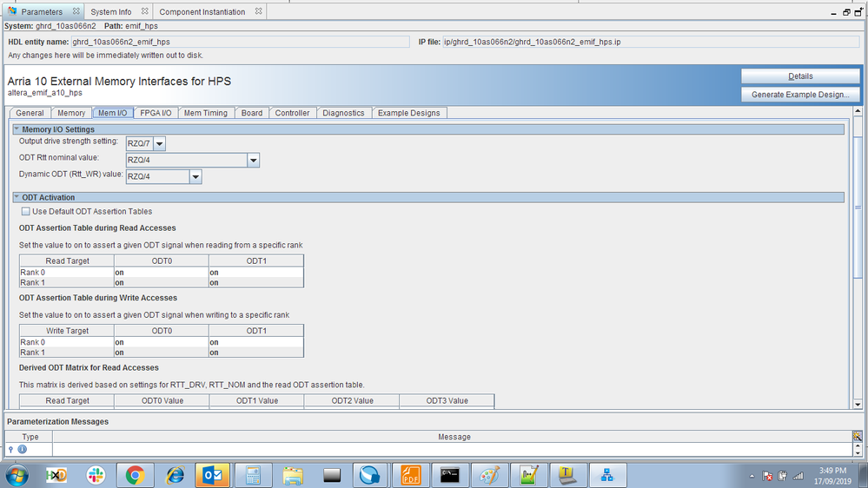Image resolution: width=868 pixels, height=488 pixels.
Task: Open the orange PDF application in taskbar
Action: tap(410, 475)
